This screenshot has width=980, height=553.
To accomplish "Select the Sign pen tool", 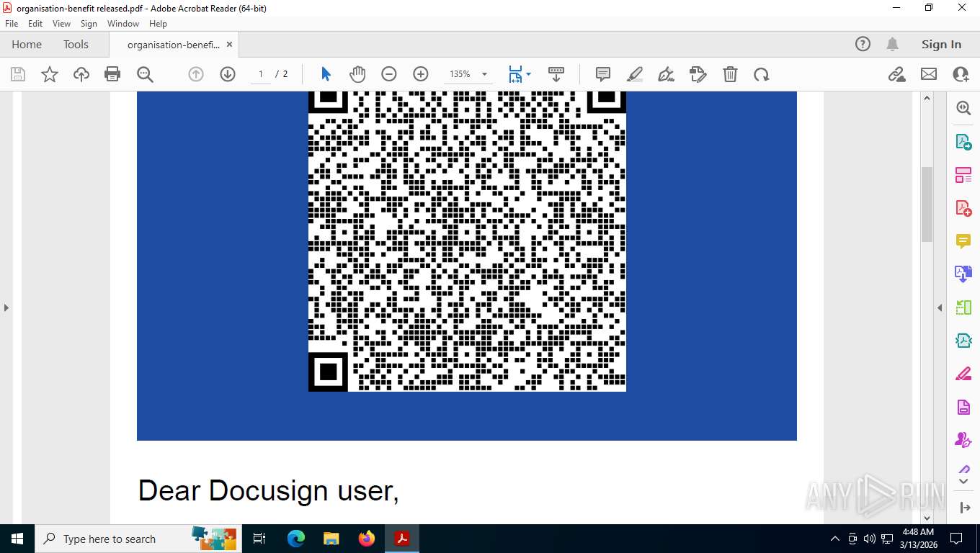I will [667, 74].
